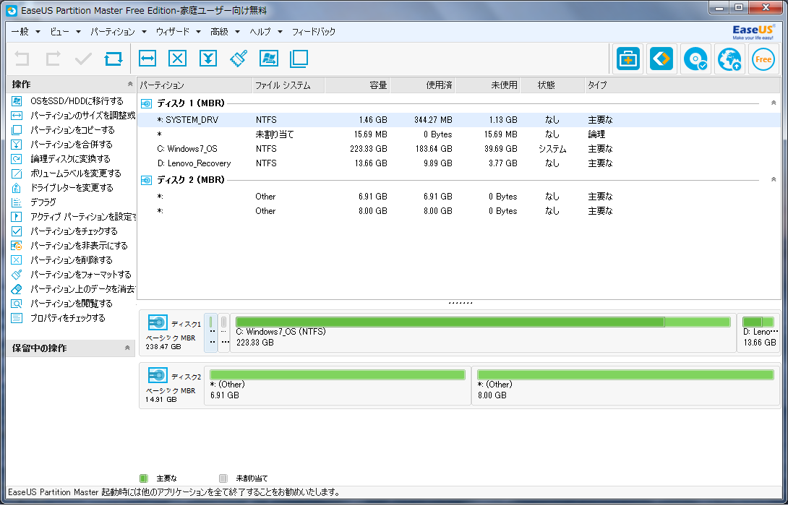Image resolution: width=788 pixels, height=532 pixels.
Task: Select パーティションをチェックする operation
Action: (x=74, y=231)
